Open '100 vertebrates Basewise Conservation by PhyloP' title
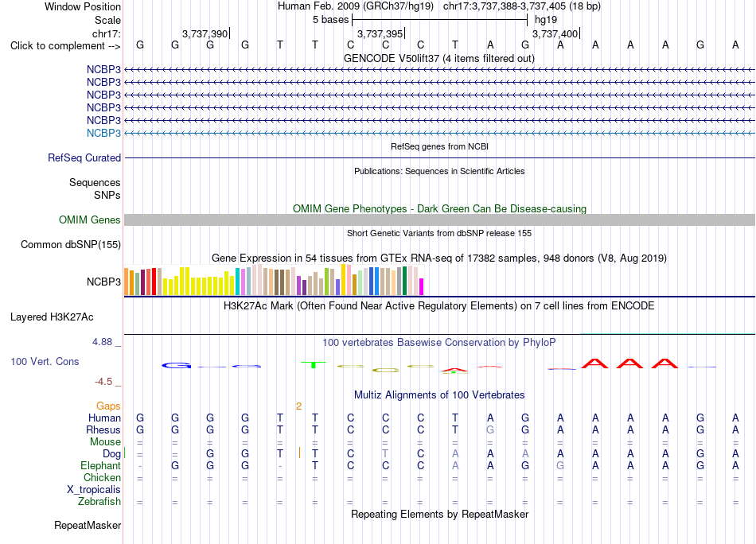 click(439, 343)
